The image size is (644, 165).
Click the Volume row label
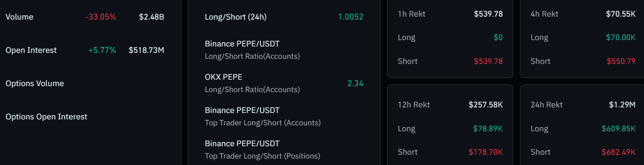pyautogui.click(x=19, y=17)
